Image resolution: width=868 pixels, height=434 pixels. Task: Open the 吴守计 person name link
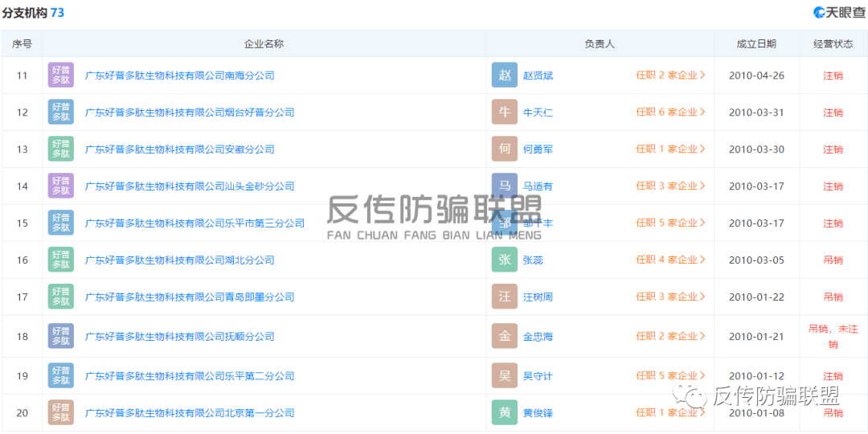(538, 376)
